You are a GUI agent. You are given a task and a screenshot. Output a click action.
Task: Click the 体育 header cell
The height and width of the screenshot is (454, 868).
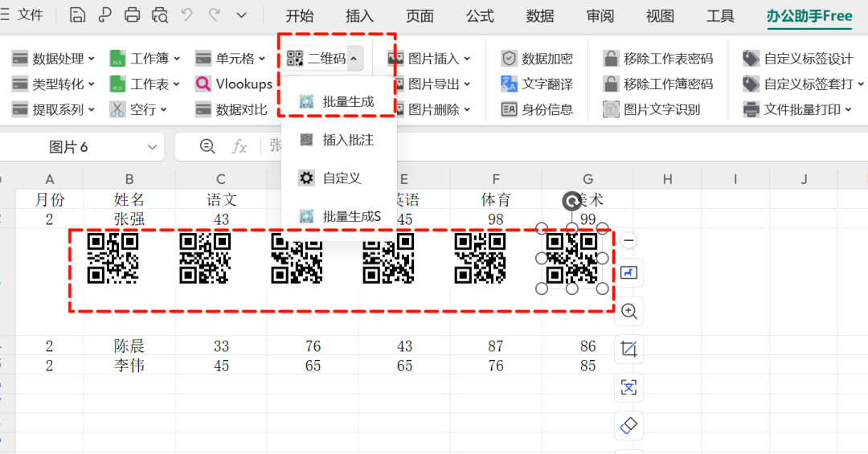coord(495,199)
